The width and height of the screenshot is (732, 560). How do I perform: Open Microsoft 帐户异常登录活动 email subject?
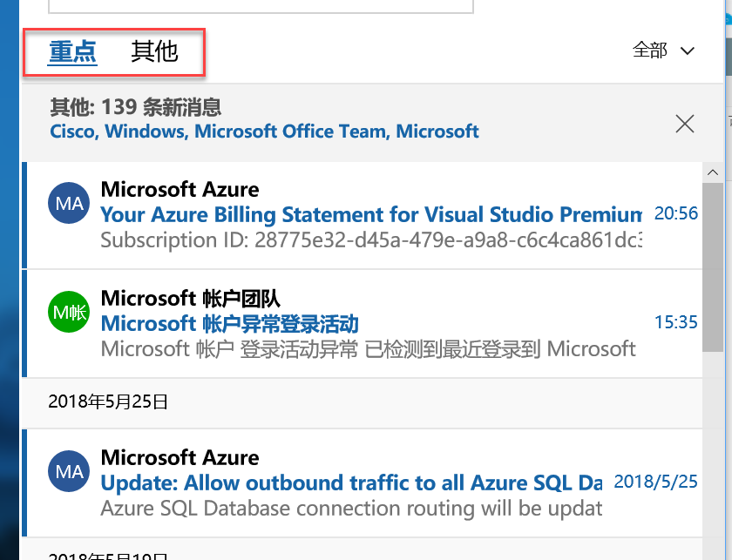point(230,324)
